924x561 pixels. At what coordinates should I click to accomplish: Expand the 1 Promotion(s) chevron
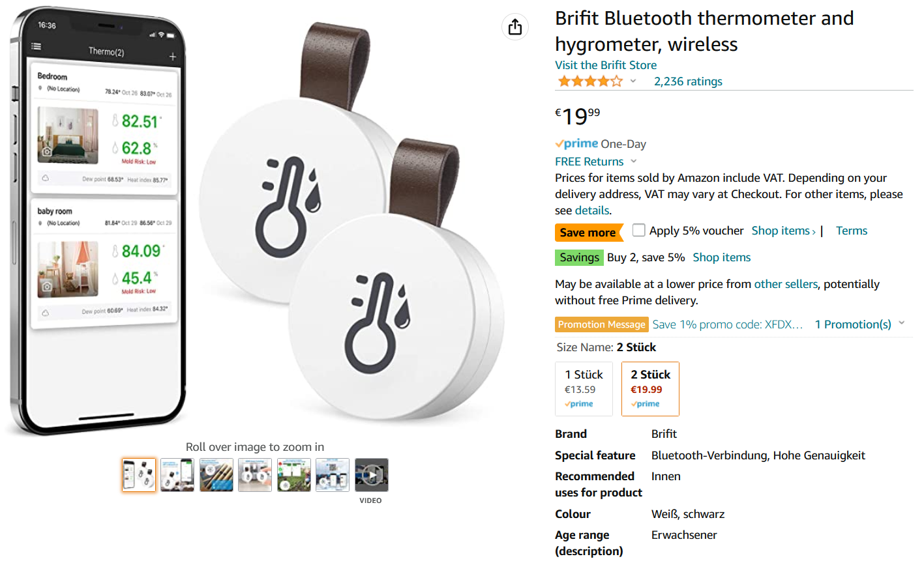(x=902, y=323)
